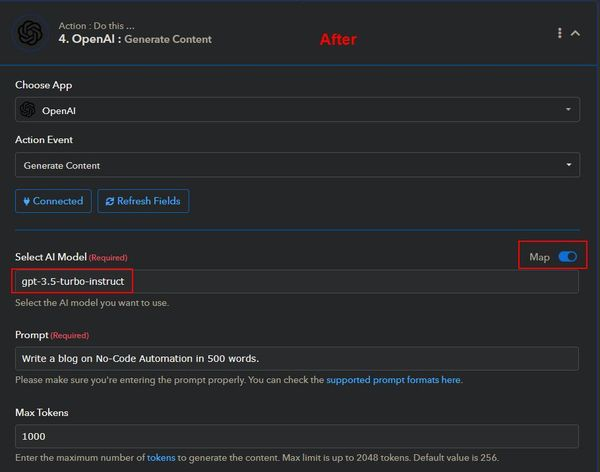Open the tokens link in help text
The image size is (600, 472).
pos(161,457)
